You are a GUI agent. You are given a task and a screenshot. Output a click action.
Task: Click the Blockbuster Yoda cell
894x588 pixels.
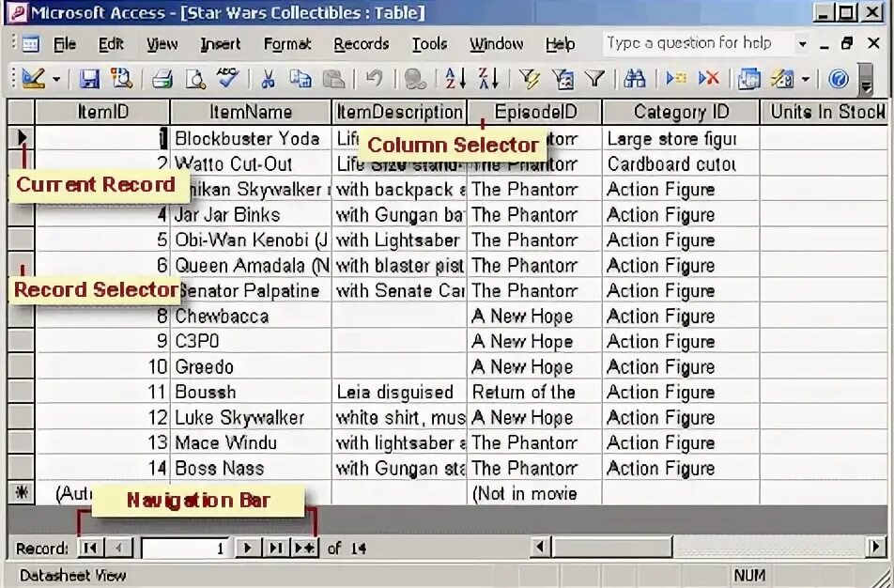(251, 138)
